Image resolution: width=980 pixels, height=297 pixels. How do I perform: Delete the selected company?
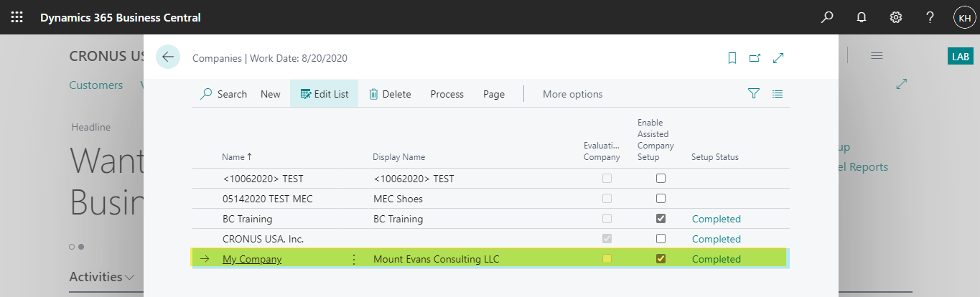[x=390, y=94]
